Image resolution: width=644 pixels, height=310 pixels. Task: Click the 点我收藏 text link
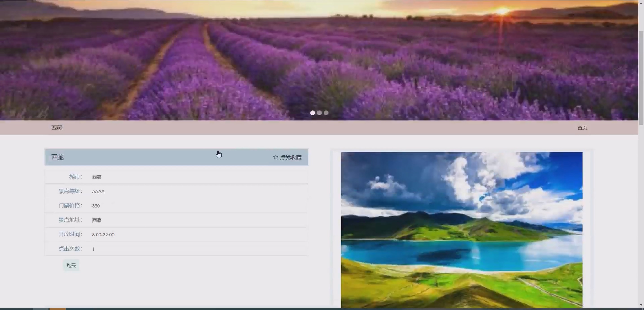point(291,158)
